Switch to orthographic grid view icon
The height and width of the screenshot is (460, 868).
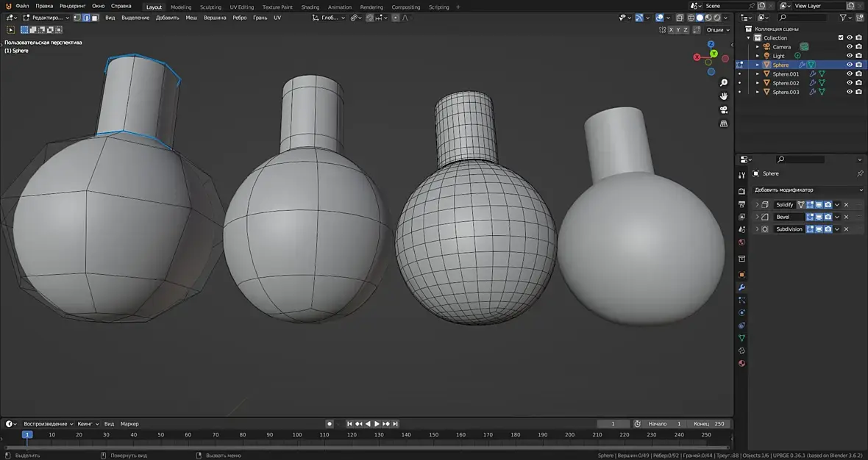coord(724,124)
